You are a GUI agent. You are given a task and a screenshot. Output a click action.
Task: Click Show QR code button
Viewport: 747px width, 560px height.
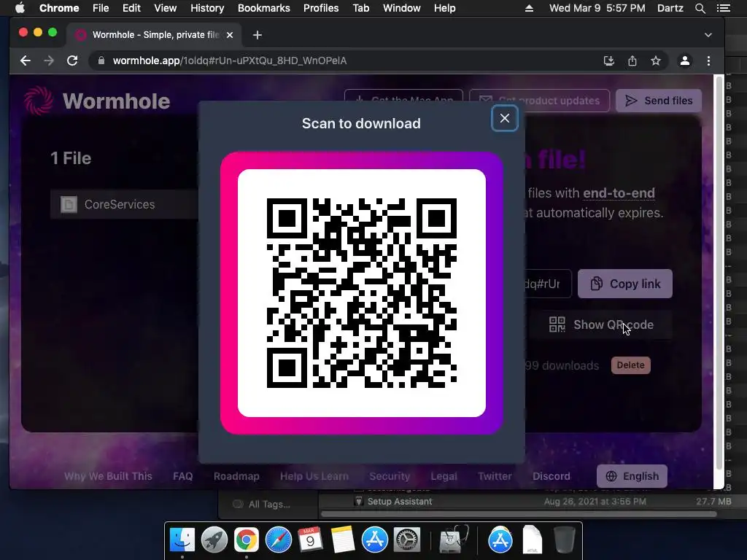pyautogui.click(x=601, y=324)
